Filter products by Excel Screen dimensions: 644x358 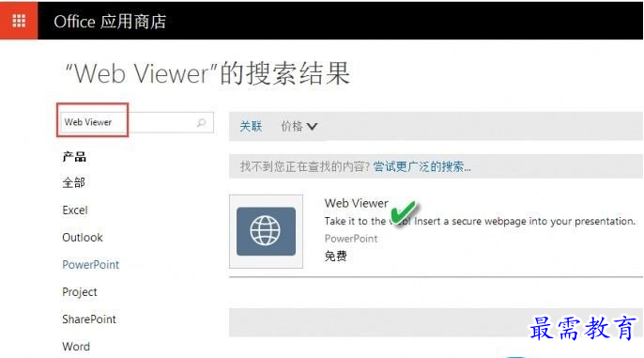point(75,210)
